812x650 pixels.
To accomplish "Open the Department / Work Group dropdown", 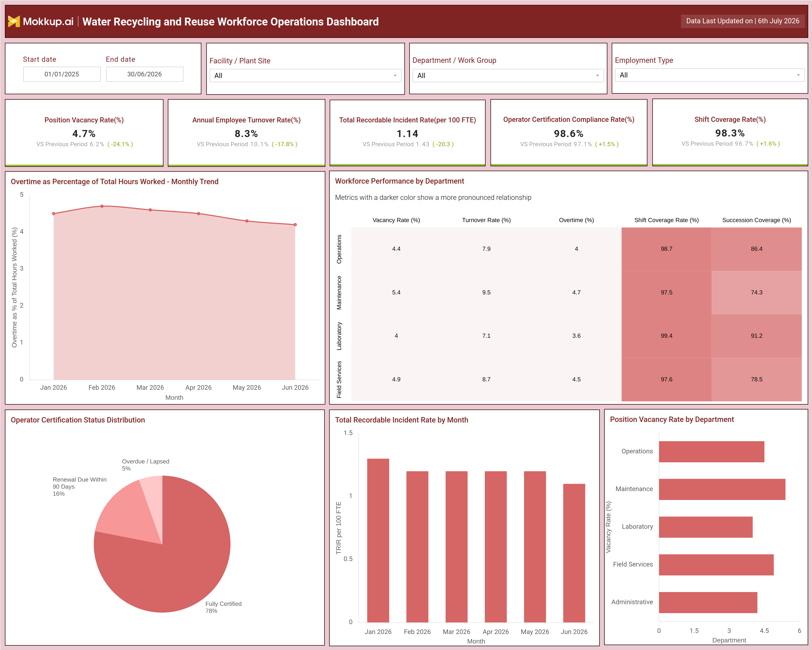I will pos(508,75).
